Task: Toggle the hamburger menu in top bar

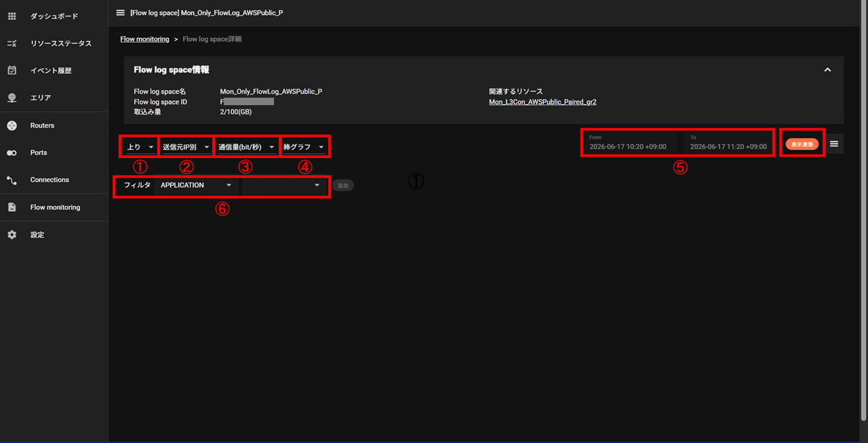Action: [120, 12]
